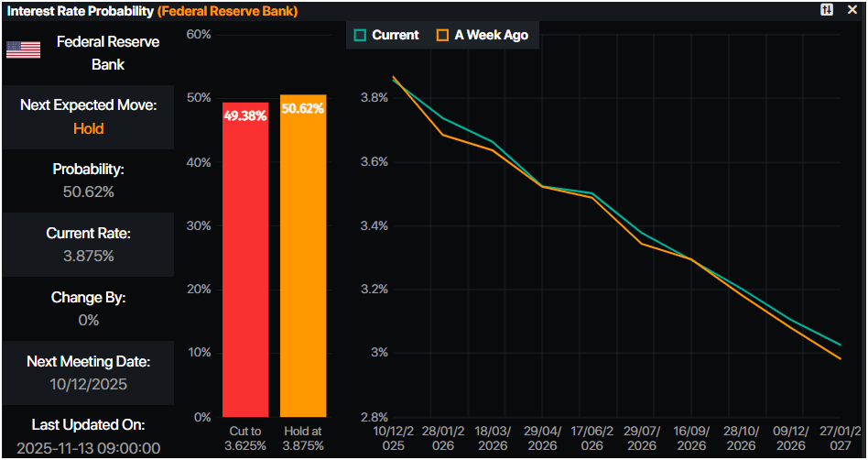Image resolution: width=868 pixels, height=460 pixels.
Task: Select the orange Hold expected move text
Action: 88,128
